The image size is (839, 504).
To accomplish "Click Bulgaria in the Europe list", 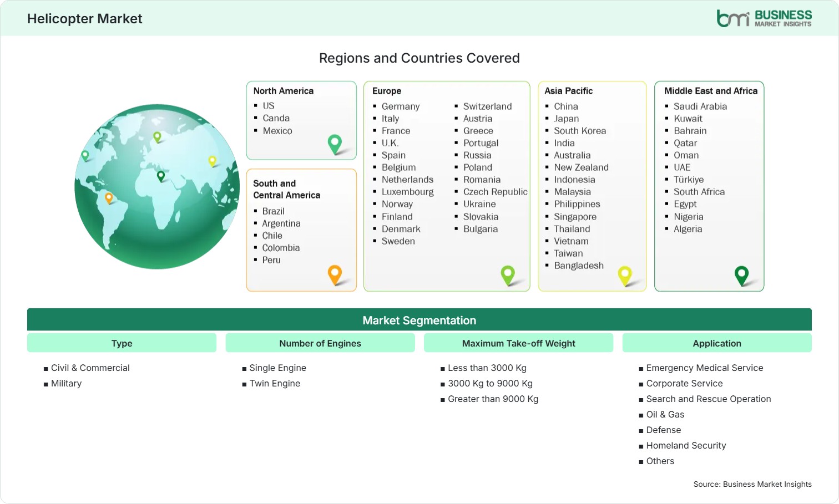I will tap(481, 229).
